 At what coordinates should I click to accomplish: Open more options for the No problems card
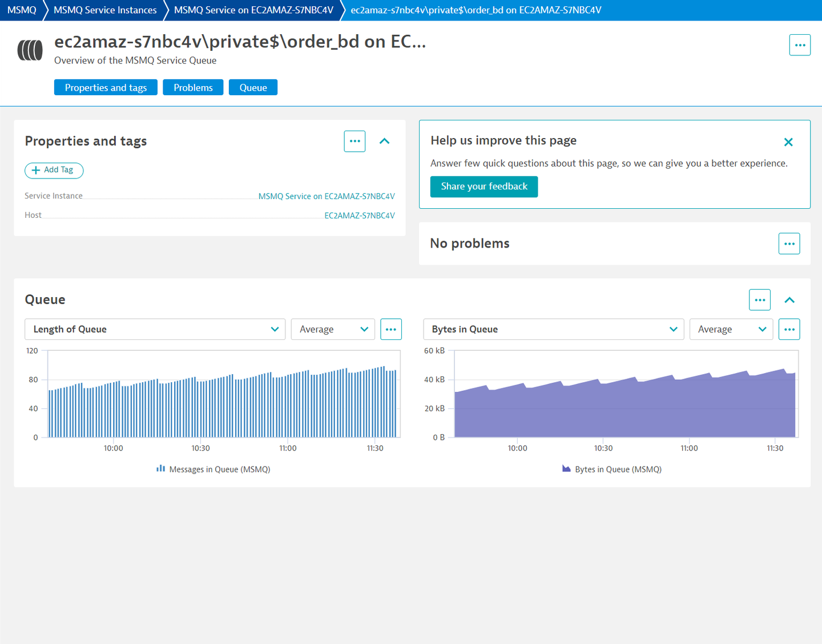pos(789,243)
